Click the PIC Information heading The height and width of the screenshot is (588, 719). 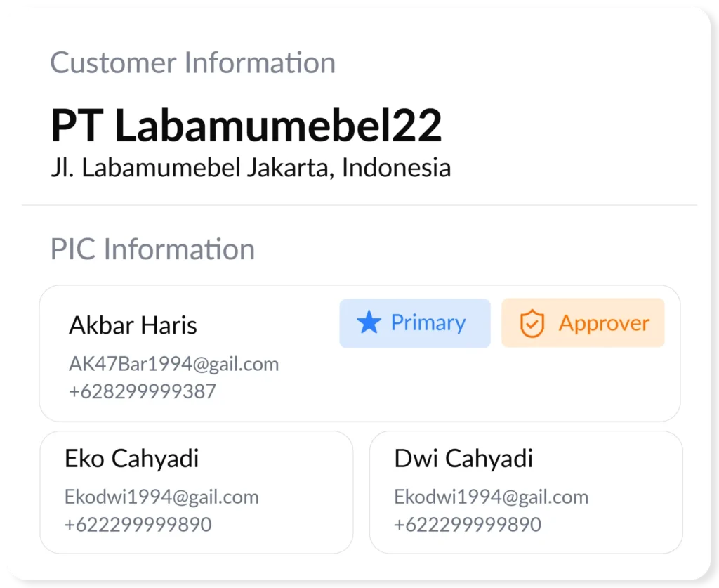tap(152, 249)
